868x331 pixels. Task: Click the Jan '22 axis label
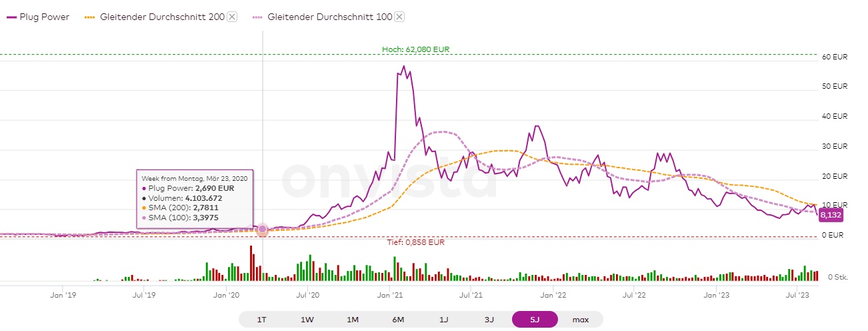coord(553,294)
